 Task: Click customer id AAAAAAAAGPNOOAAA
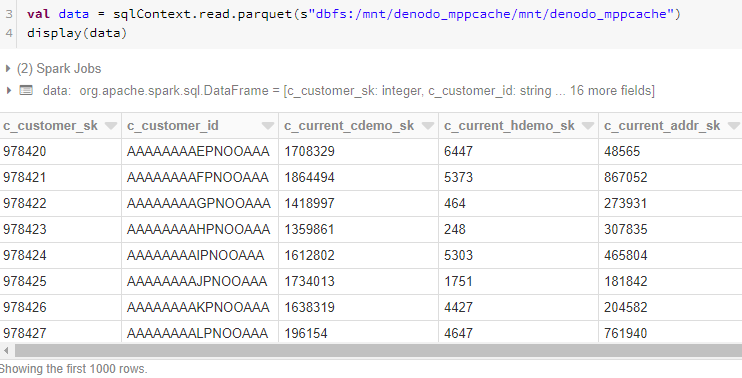(199, 203)
